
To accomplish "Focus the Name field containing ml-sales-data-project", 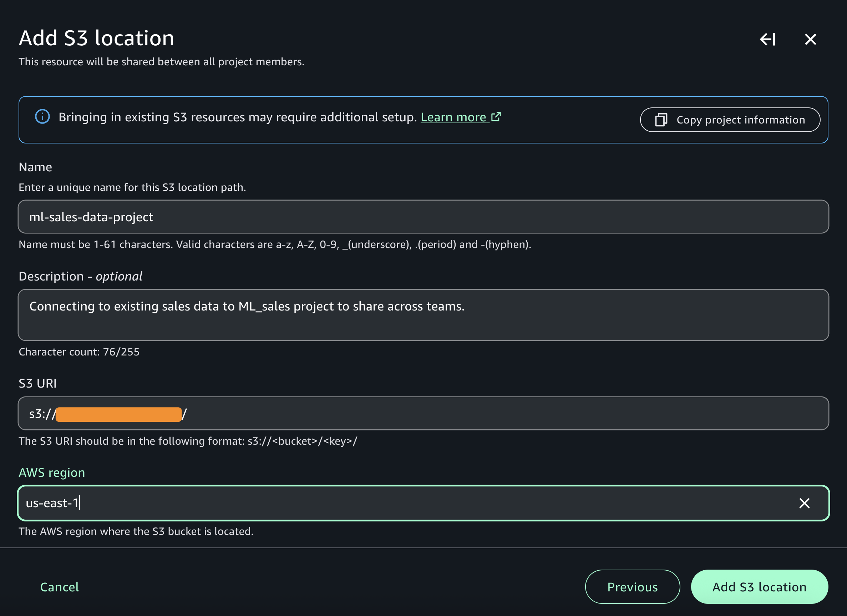I will 423,217.
